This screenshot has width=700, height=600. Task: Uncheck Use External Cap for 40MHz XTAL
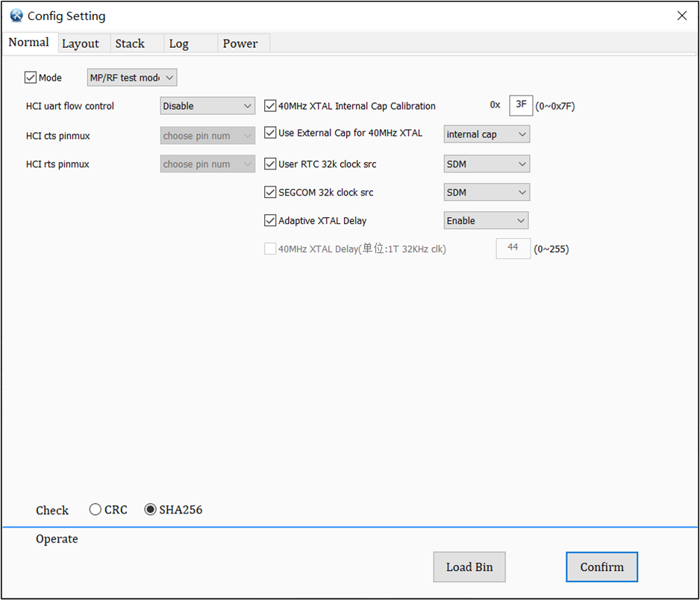[x=270, y=132]
